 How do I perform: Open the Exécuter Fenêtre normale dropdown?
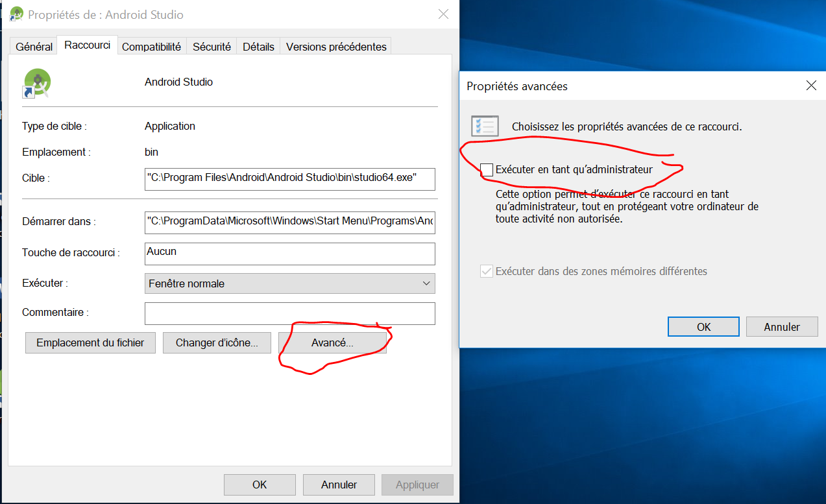pyautogui.click(x=290, y=283)
